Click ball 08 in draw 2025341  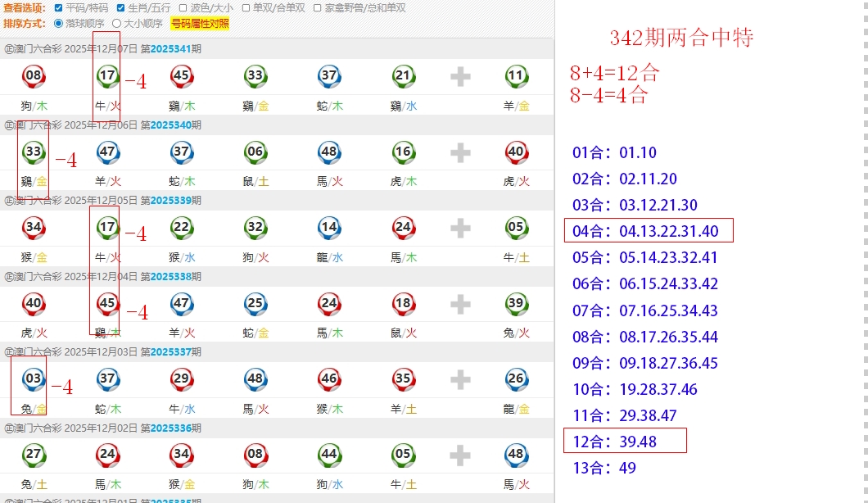34,77
